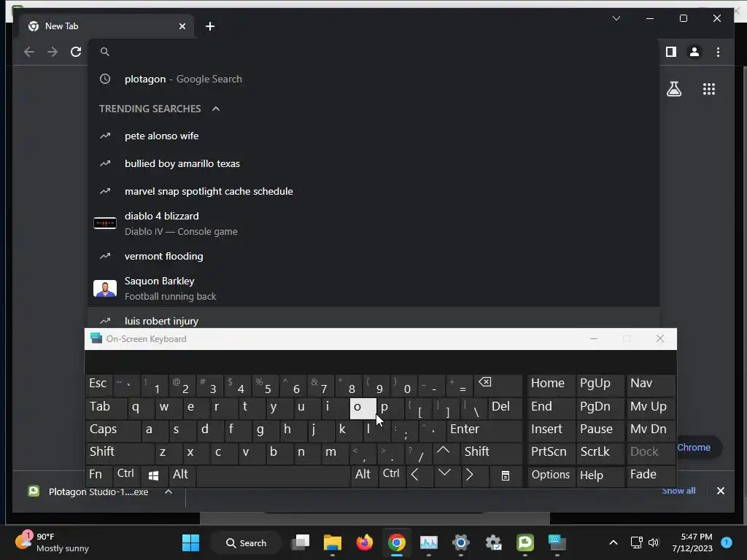Click the browser back arrow

click(29, 52)
